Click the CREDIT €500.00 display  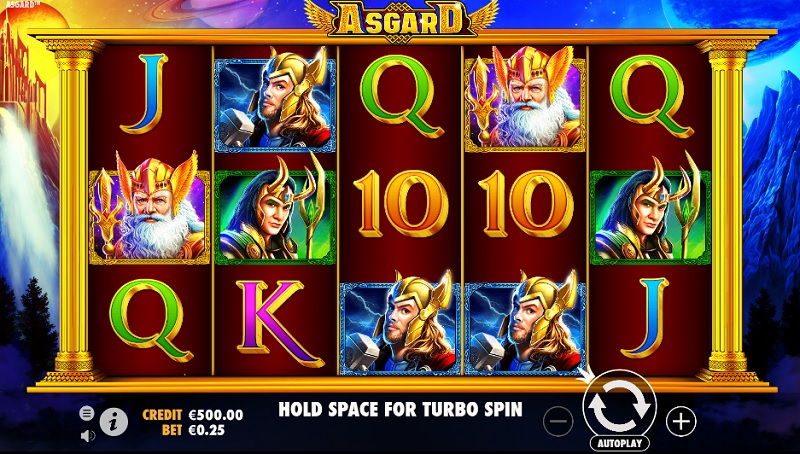[x=193, y=415]
